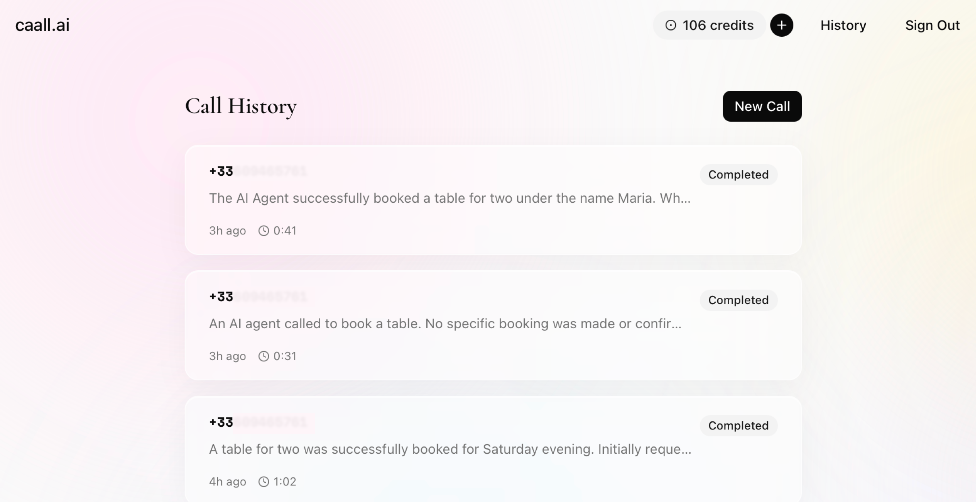Screen dimensions: 980x502
Task: Sign Out of the account
Action: pos(933,25)
